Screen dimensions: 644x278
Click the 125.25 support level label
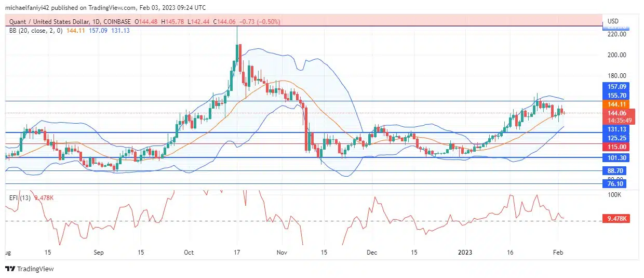[615, 138]
